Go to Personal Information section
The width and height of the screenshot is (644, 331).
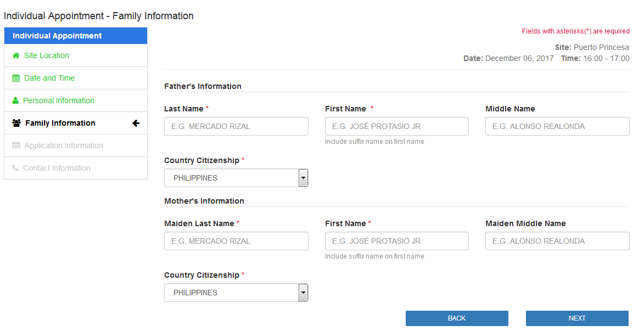[58, 100]
